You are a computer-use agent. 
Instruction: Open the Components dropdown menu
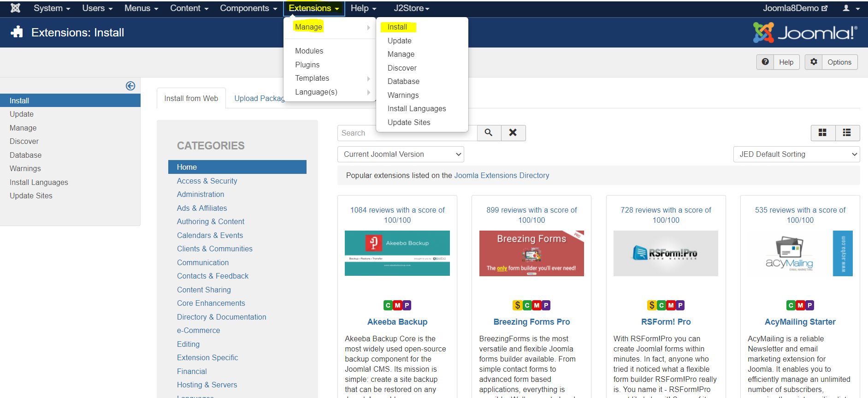point(248,8)
